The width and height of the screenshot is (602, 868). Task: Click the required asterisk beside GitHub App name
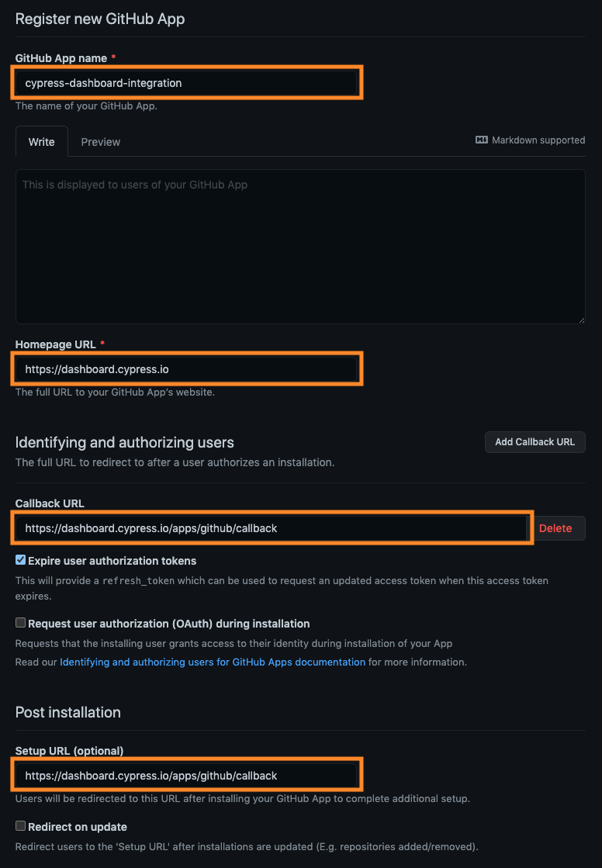coord(113,57)
